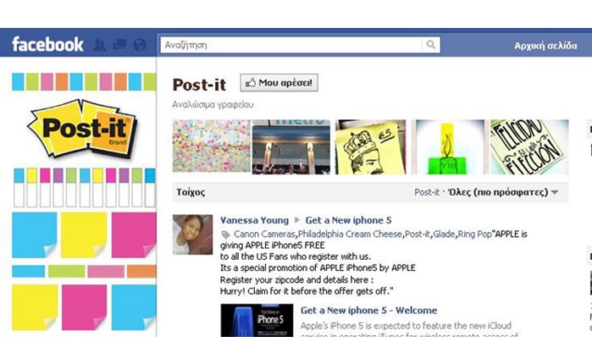This screenshot has height=364, width=592.
Task: Open the Ring Pop tagged page
Action: (474, 234)
